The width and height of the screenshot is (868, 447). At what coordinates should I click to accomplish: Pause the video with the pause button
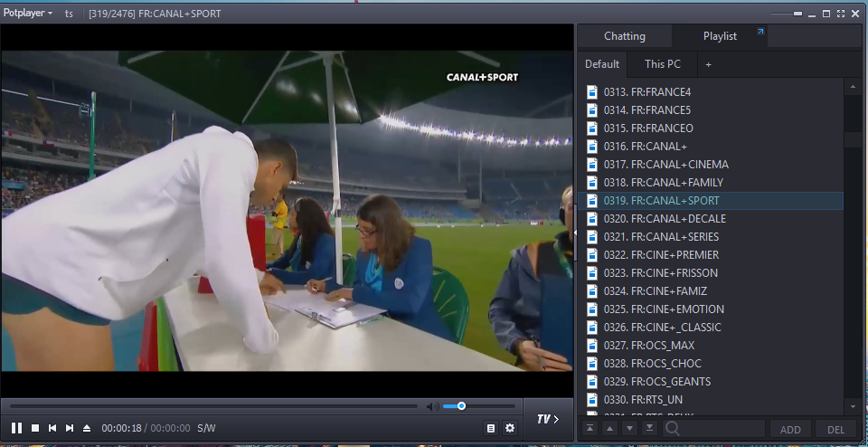pyautogui.click(x=16, y=428)
